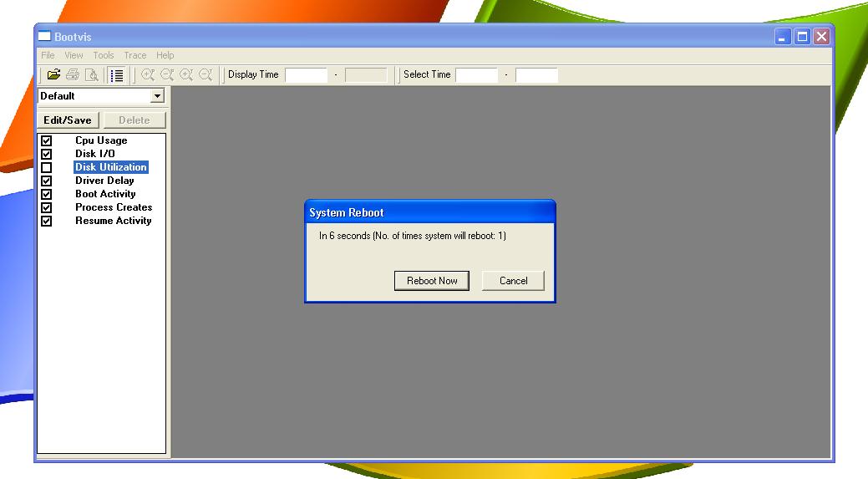Uncheck the Process Creates checkbox
The width and height of the screenshot is (868, 479).
click(x=47, y=207)
